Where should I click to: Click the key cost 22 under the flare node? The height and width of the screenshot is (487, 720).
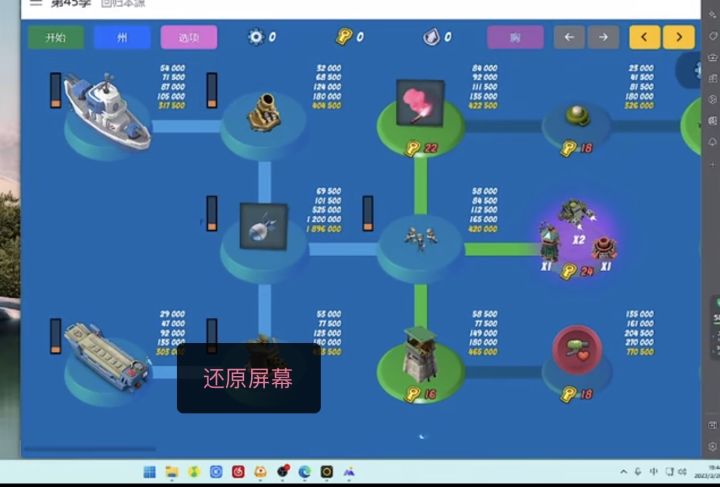(422, 148)
